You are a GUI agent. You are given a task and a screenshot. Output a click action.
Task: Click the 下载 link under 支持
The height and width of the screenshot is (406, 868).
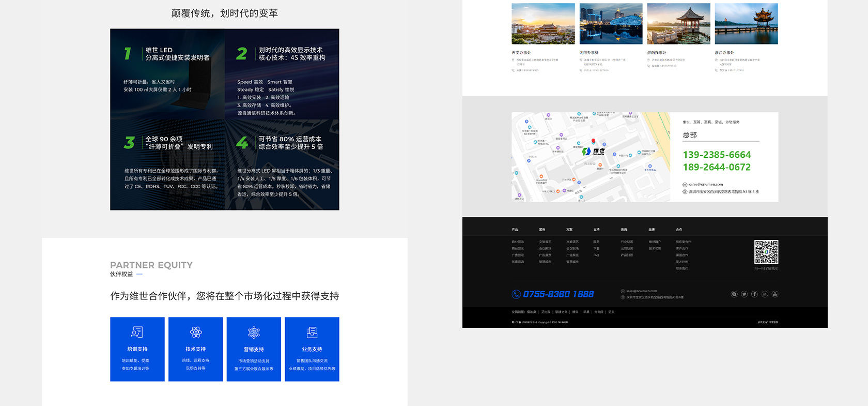pos(596,248)
